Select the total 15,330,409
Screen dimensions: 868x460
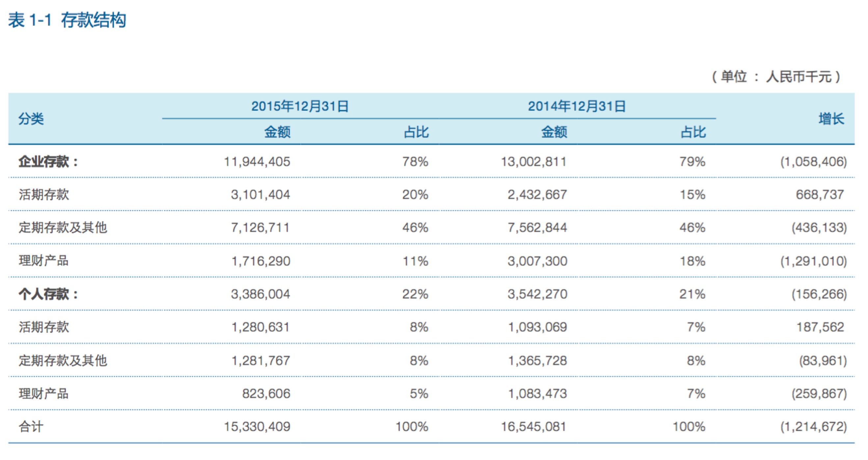click(257, 427)
